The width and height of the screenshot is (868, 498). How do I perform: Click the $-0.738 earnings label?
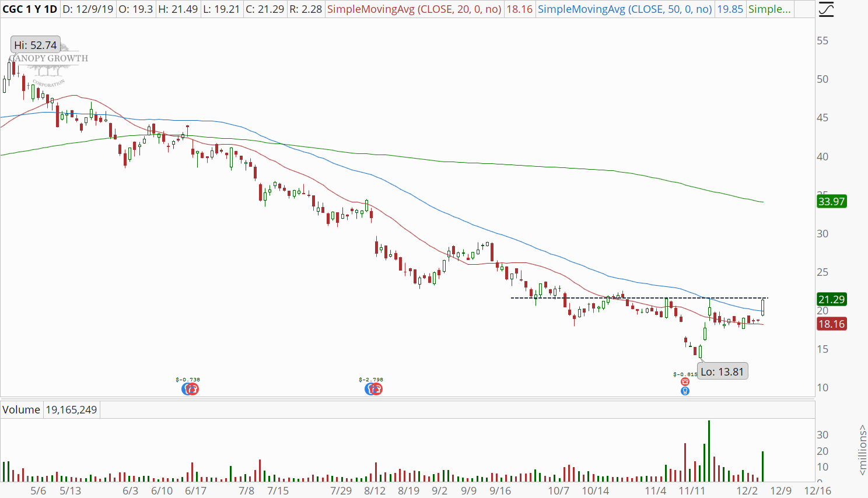[188, 380]
